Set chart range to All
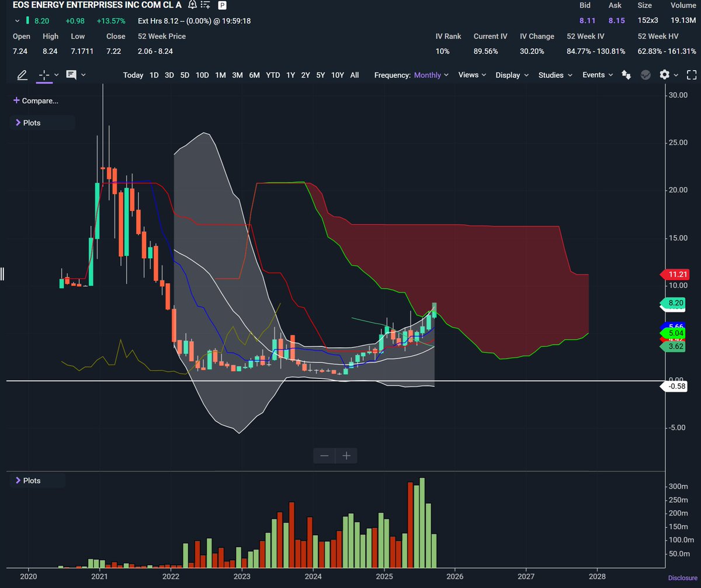The height and width of the screenshot is (588, 701). click(355, 75)
